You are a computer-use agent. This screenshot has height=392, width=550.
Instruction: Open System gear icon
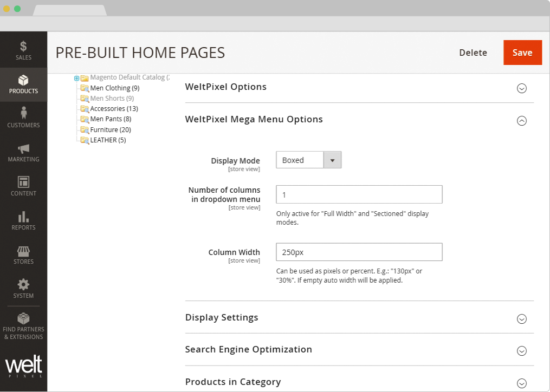pos(23,285)
